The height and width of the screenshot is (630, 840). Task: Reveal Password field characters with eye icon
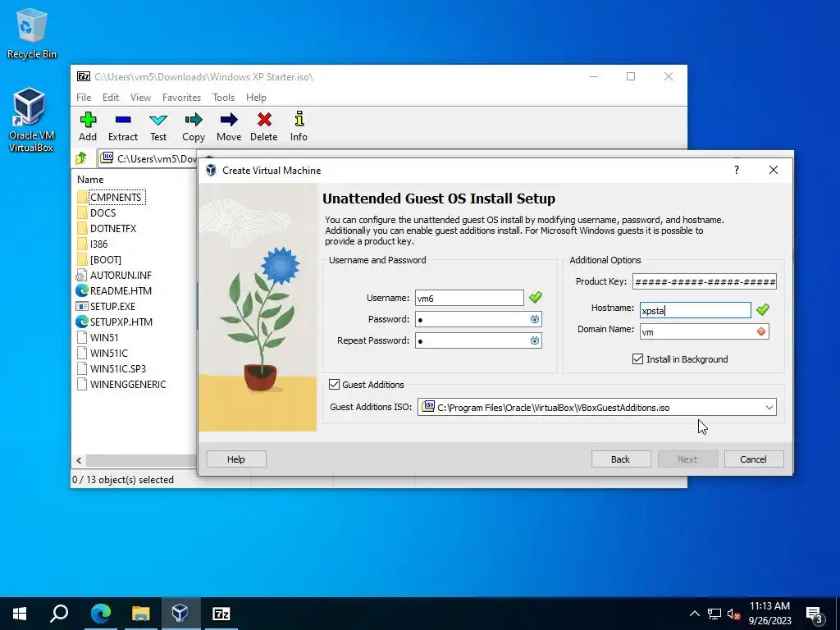pyautogui.click(x=535, y=319)
